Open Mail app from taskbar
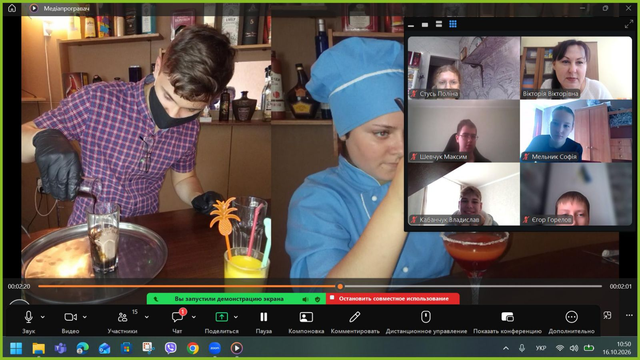 click(104, 348)
